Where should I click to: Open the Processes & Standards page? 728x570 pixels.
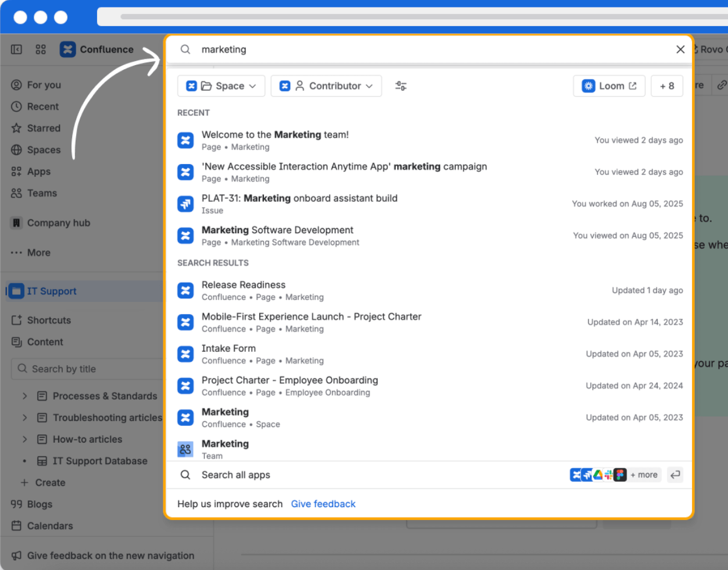pos(105,396)
